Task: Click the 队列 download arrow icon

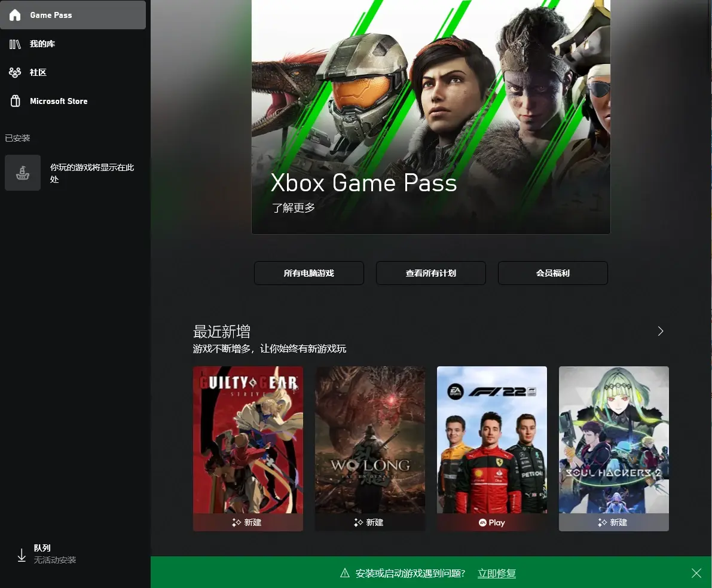Action: pyautogui.click(x=22, y=555)
